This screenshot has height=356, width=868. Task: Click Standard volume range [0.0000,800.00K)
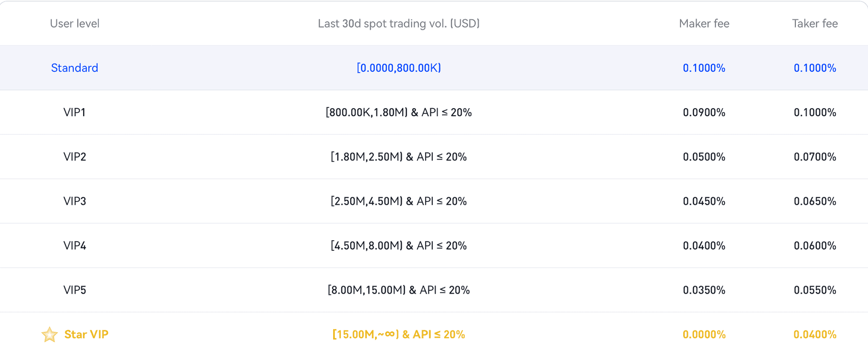click(398, 68)
